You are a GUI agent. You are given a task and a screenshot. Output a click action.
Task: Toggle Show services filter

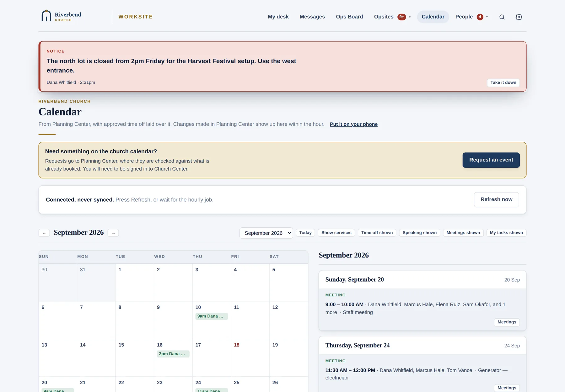336,233
